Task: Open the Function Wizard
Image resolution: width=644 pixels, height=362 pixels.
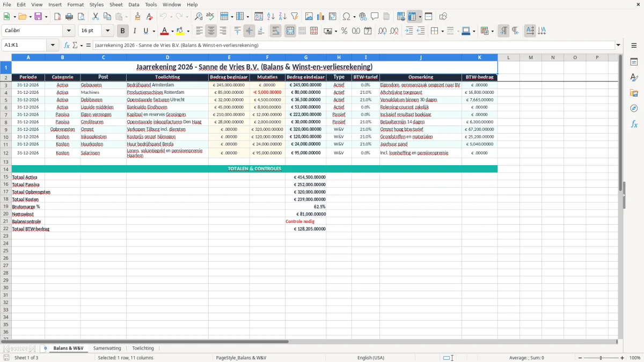Action: pyautogui.click(x=67, y=45)
